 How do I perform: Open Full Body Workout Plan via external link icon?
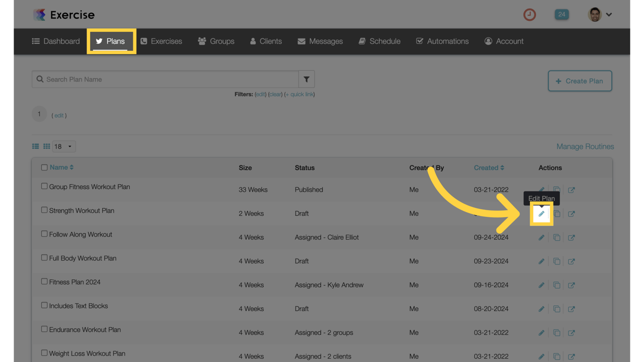(x=571, y=262)
